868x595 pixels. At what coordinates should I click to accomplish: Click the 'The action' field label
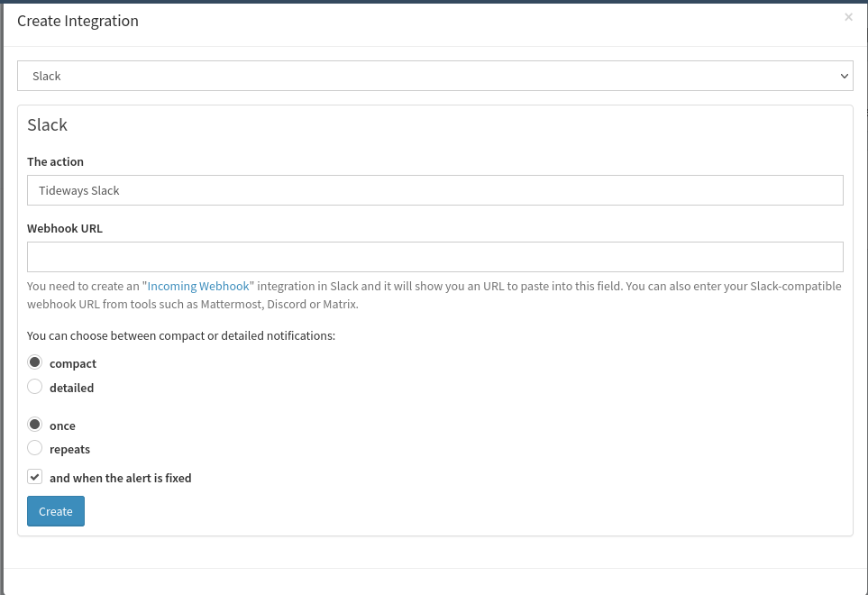(55, 161)
